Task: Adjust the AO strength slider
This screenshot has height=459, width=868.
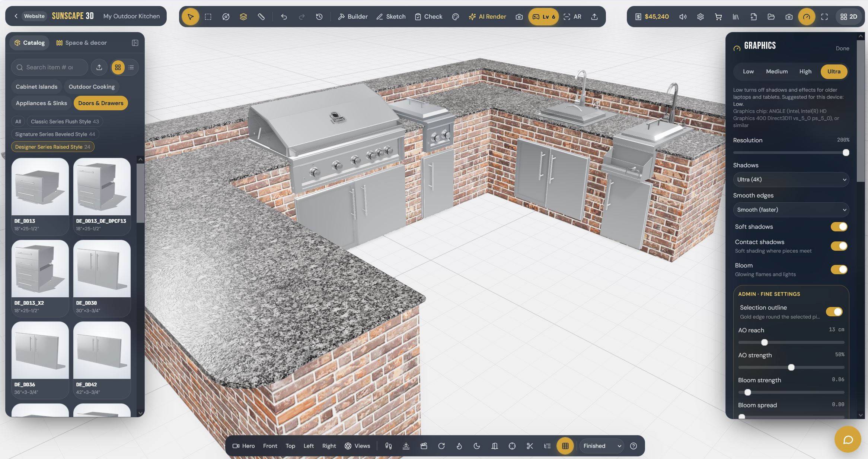Action: (791, 368)
